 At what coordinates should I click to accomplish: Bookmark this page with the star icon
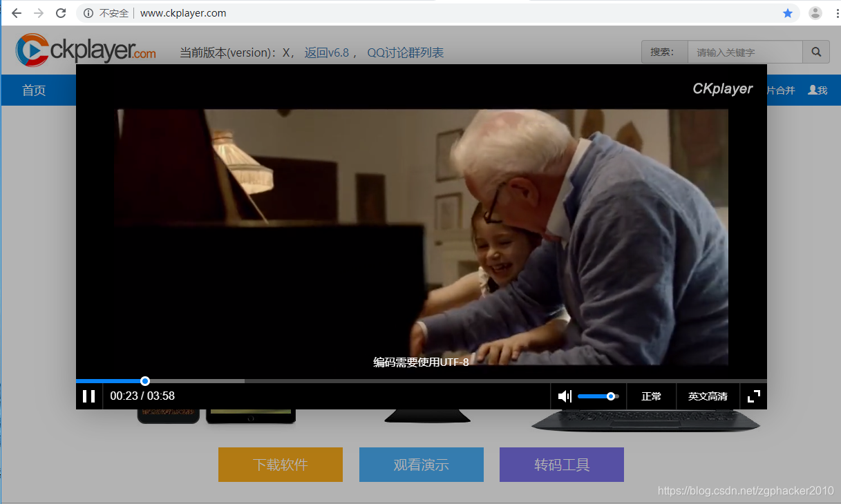click(x=788, y=13)
